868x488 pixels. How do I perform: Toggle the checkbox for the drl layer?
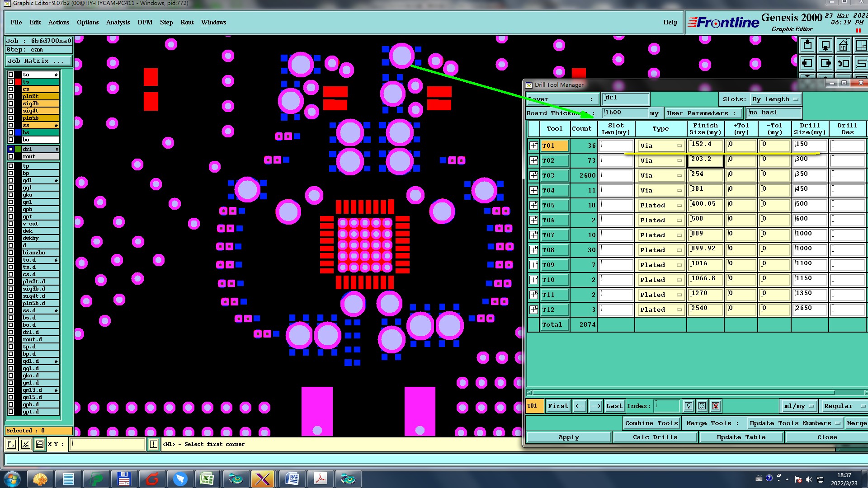(x=11, y=149)
